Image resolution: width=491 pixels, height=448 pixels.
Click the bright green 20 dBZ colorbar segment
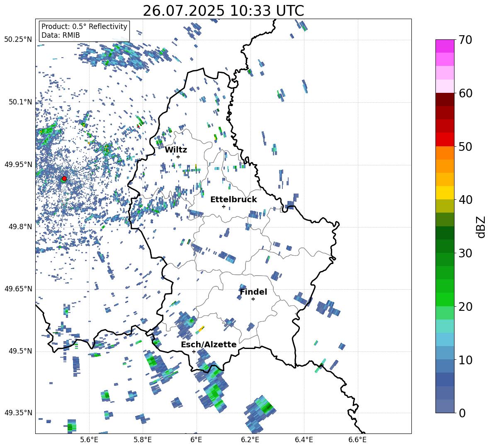445,299
